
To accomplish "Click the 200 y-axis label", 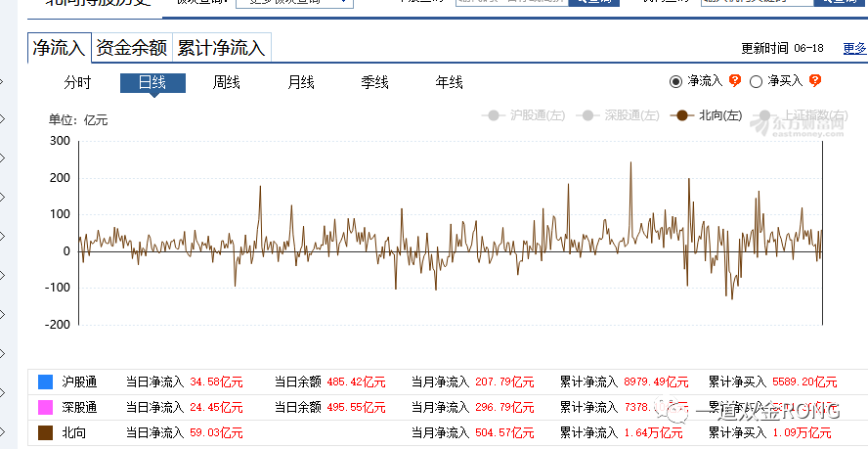I will click(61, 178).
